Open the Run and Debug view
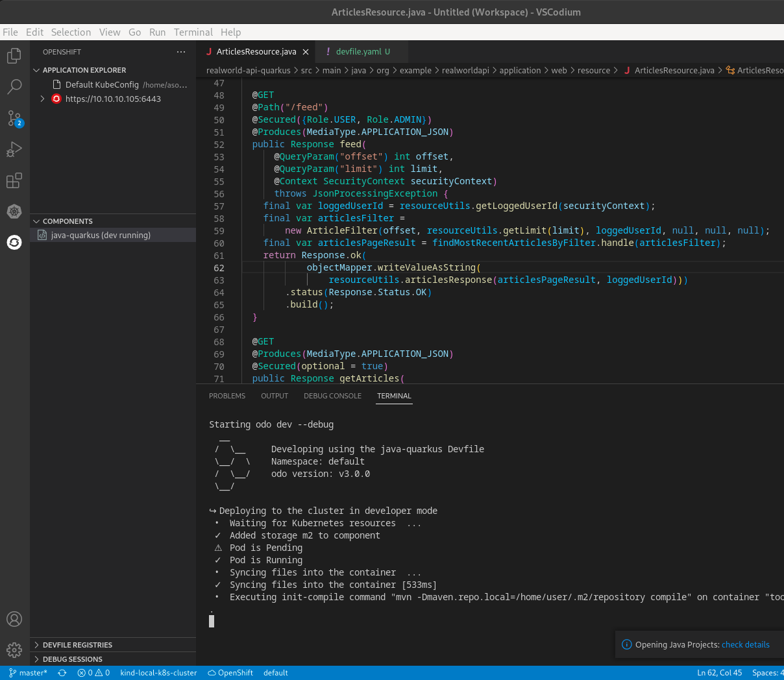The height and width of the screenshot is (680, 784). tap(14, 150)
